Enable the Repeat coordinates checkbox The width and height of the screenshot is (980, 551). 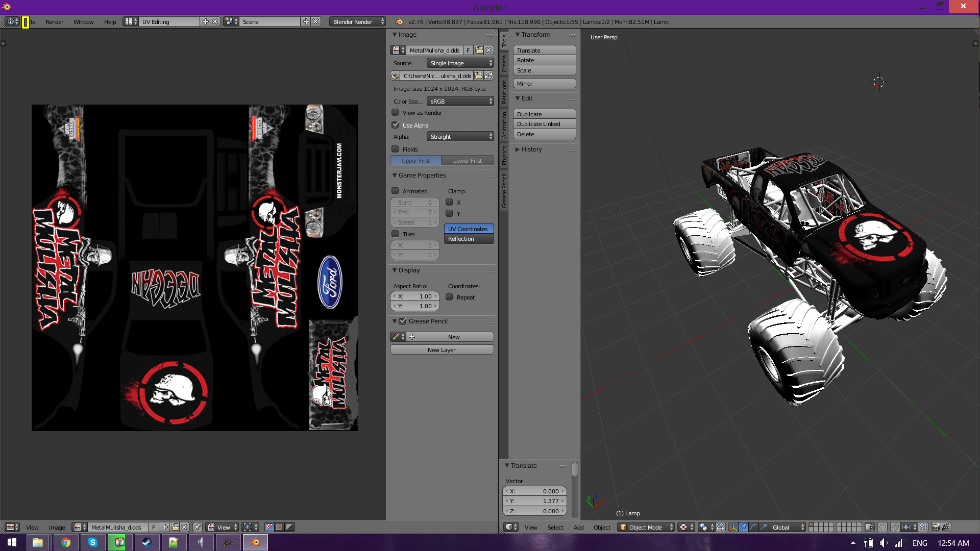click(x=449, y=297)
